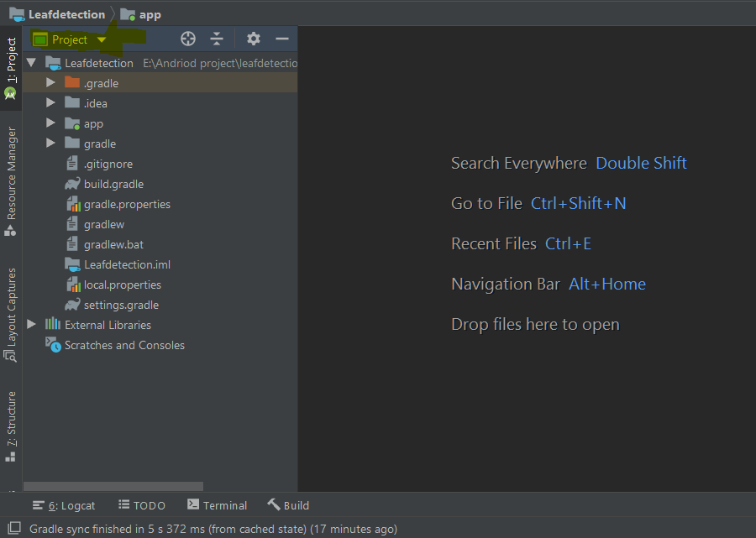Open the TODO tool window
This screenshot has height=538, width=756.
(x=142, y=505)
